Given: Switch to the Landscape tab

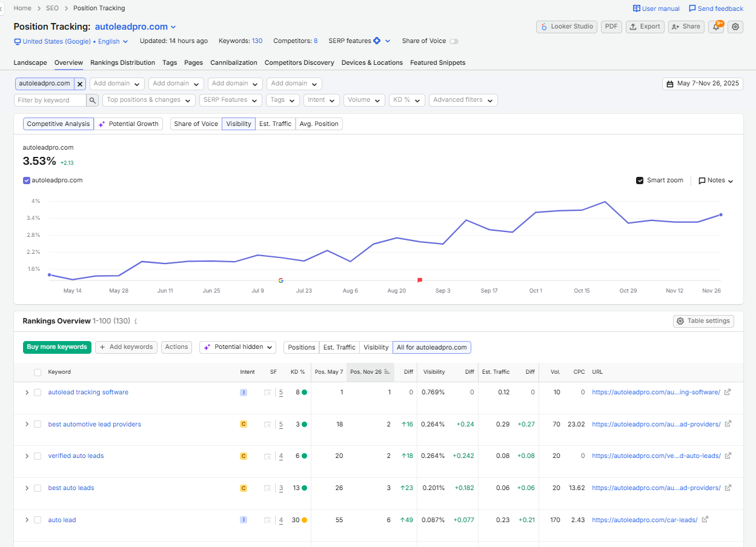Looking at the screenshot, I should click(x=30, y=62).
